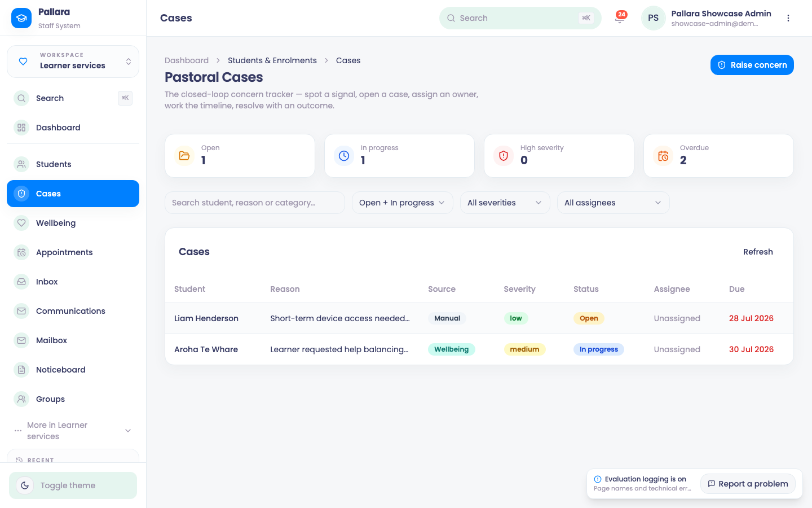Viewport: 812px width, 508px height.
Task: Focus the Search student, reason or category field
Action: pos(255,203)
